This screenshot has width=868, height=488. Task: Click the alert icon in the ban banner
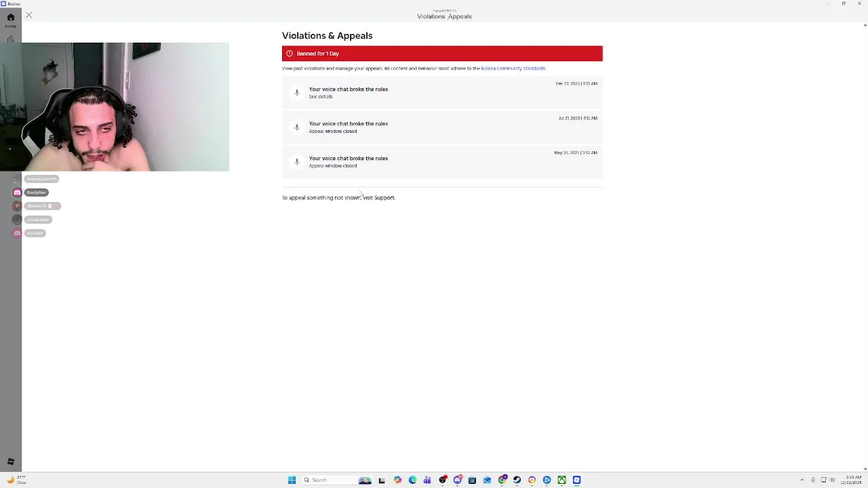290,54
